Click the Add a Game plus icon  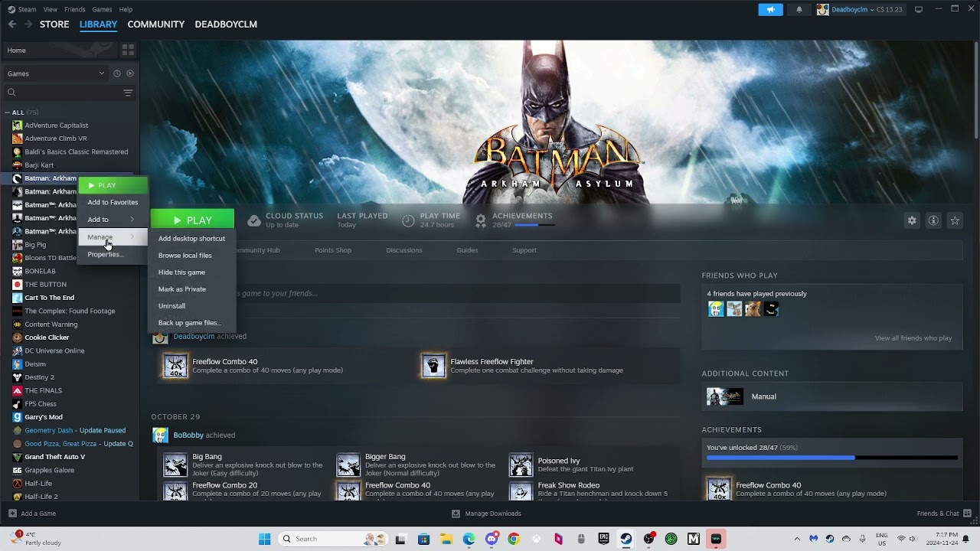pyautogui.click(x=12, y=514)
